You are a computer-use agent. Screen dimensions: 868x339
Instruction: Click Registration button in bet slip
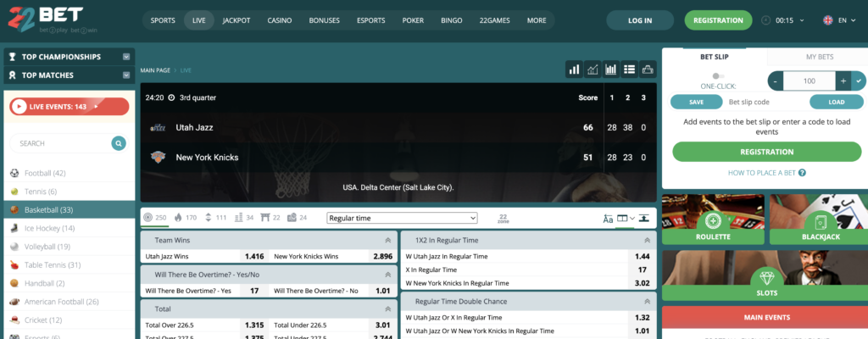click(x=766, y=152)
